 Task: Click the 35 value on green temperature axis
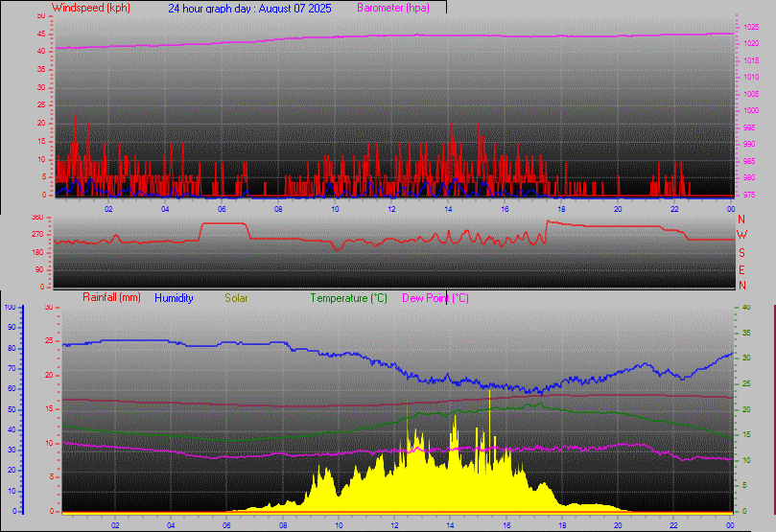click(746, 333)
